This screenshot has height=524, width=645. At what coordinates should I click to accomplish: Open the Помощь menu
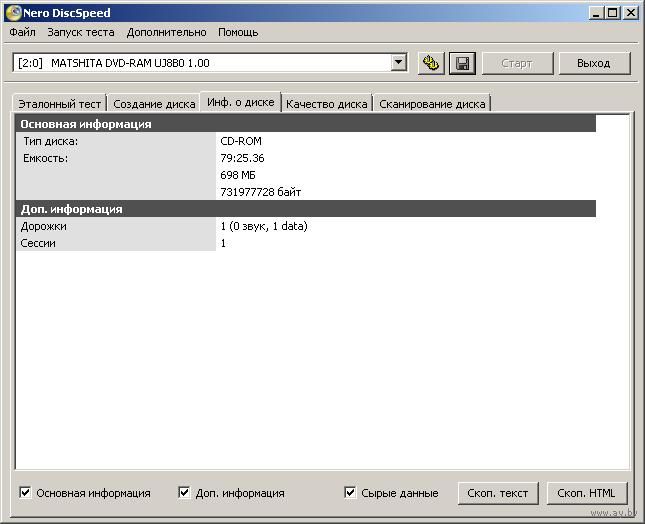[238, 32]
